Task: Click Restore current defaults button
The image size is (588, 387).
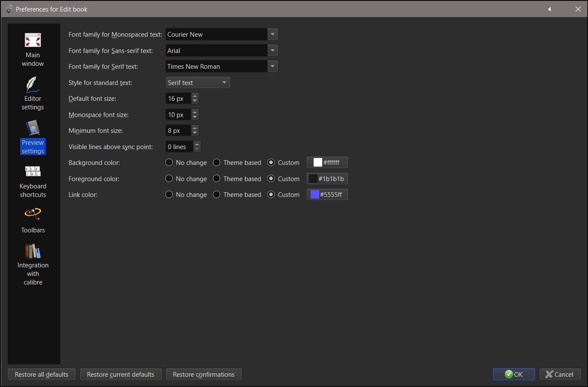Action: point(121,374)
